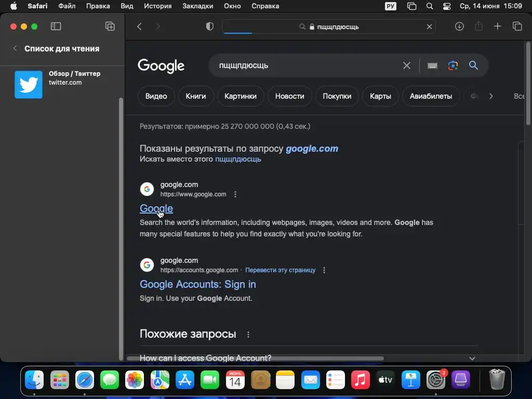Open Messages from the Dock
This screenshot has height=399, width=532.
pos(110,380)
